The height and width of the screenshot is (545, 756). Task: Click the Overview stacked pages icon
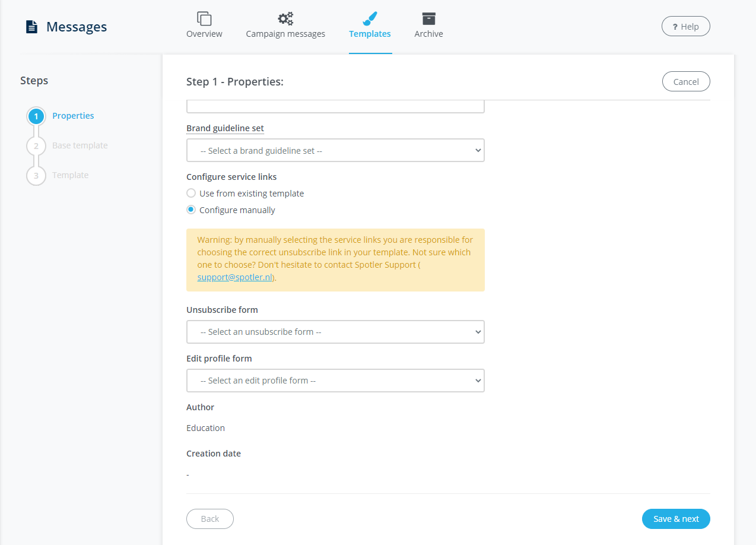[204, 18]
